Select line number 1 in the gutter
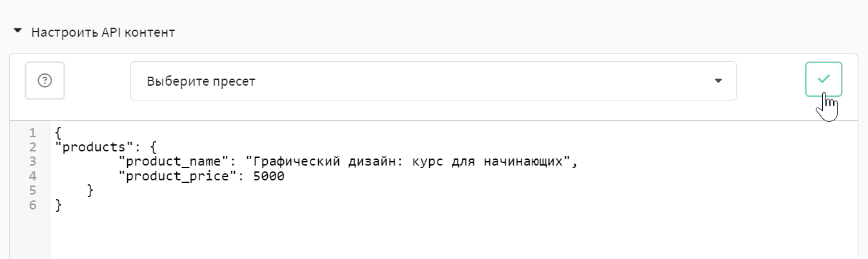 click(x=32, y=133)
